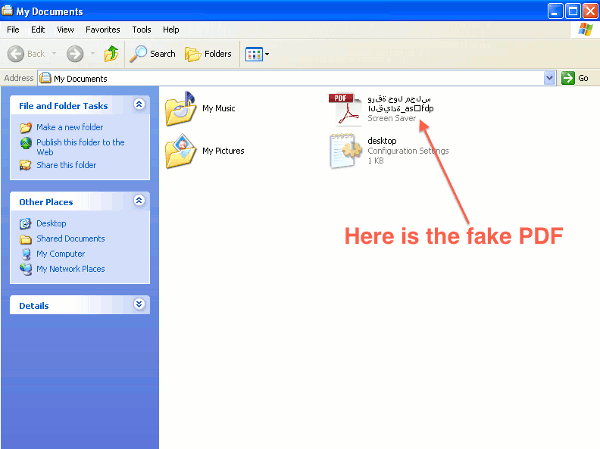Open the View menu

pyautogui.click(x=65, y=29)
